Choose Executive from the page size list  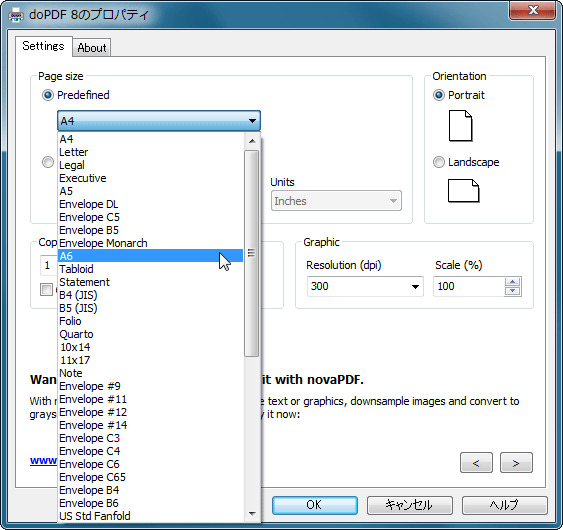point(150,178)
